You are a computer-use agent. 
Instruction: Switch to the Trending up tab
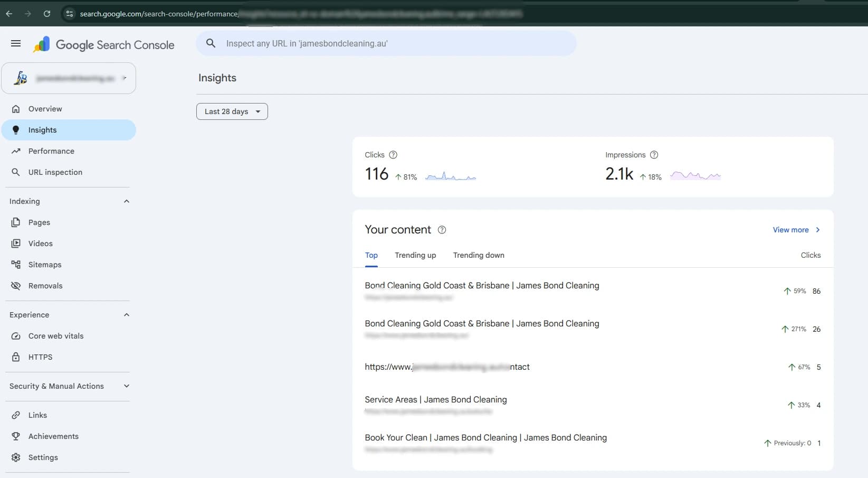click(x=415, y=255)
